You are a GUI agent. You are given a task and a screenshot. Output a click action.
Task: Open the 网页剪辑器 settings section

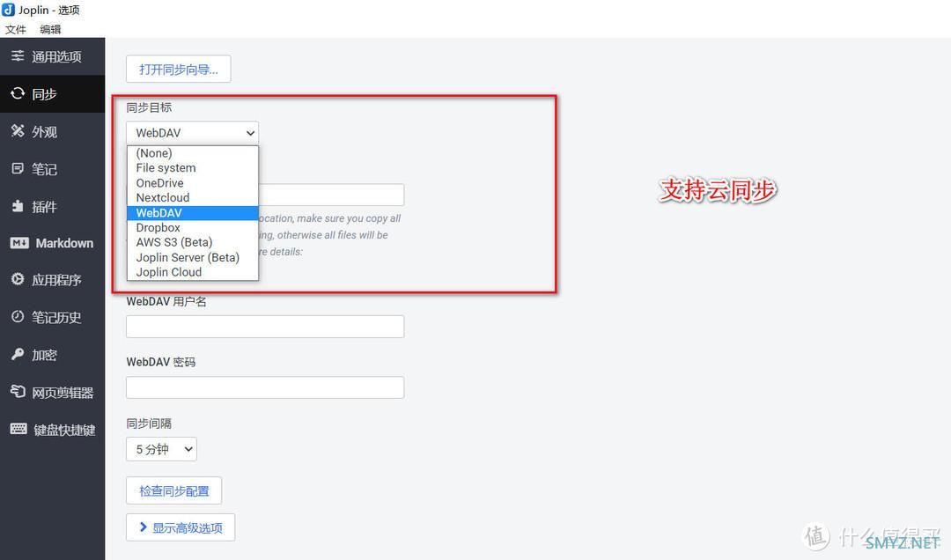52,392
